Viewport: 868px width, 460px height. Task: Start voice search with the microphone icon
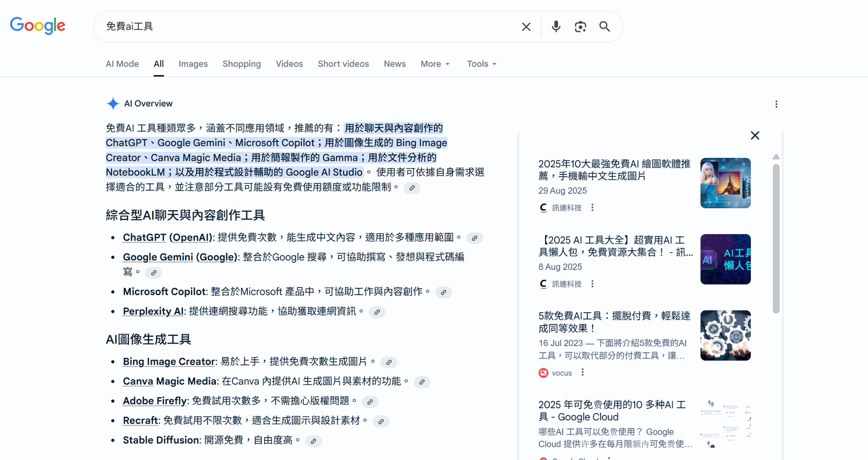[556, 27]
